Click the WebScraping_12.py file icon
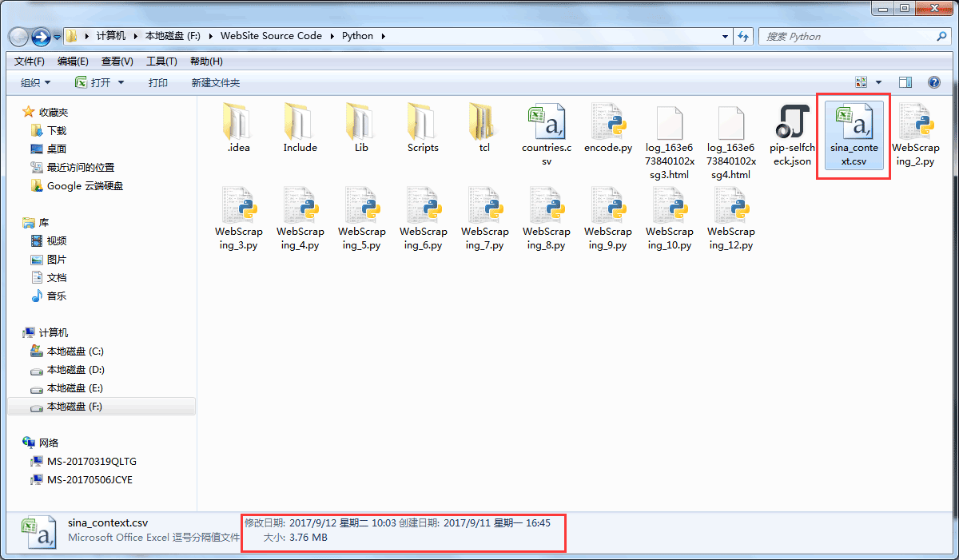This screenshot has width=959, height=560. click(x=731, y=205)
